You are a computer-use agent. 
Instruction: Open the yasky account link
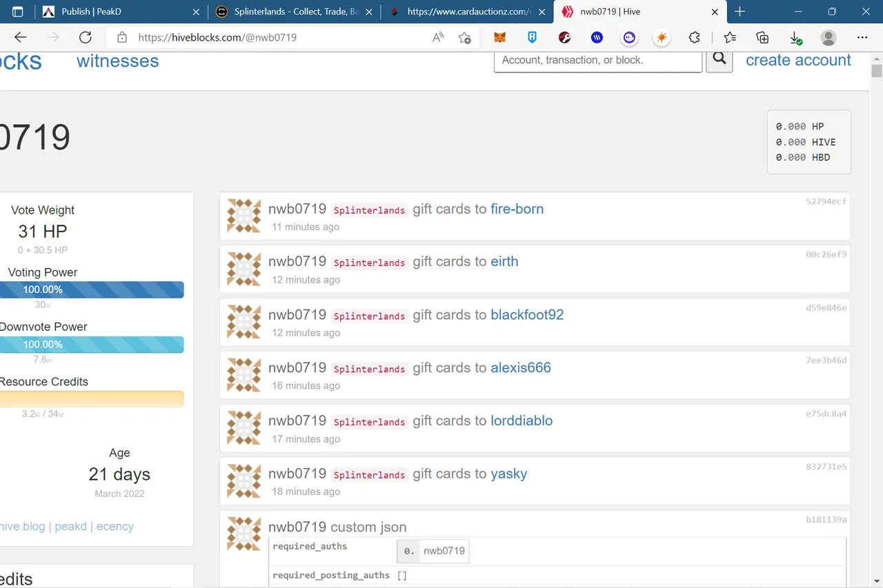click(508, 474)
